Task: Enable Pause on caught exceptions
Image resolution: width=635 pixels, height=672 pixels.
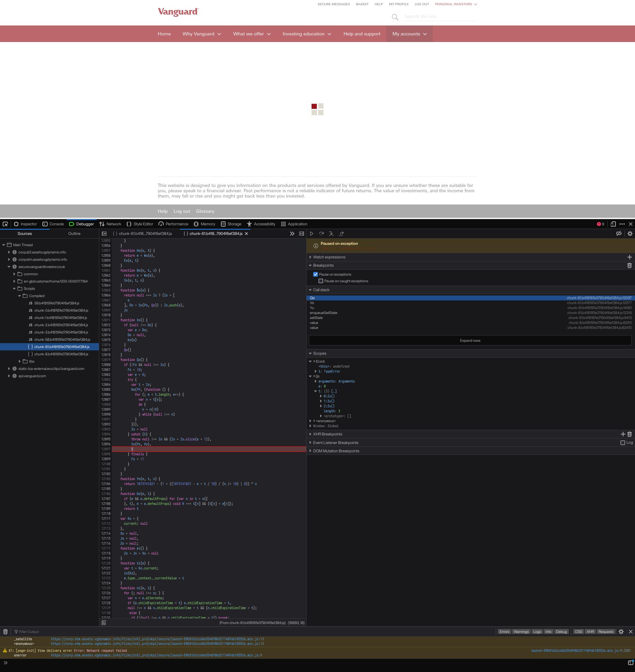Action: pyautogui.click(x=321, y=281)
